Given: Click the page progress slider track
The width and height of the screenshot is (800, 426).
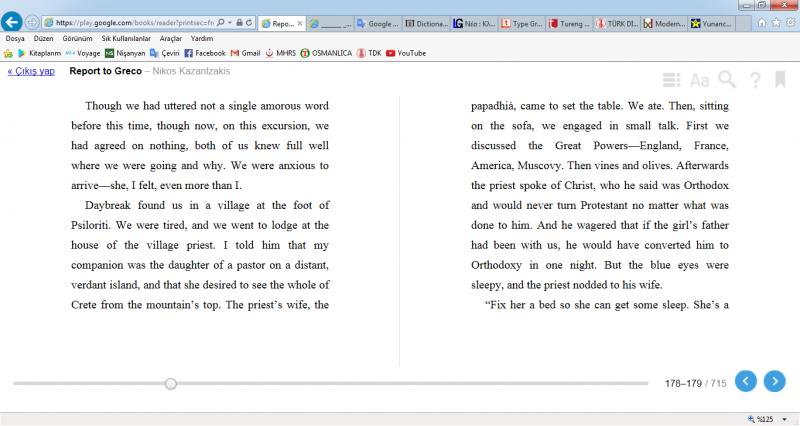Looking at the screenshot, I should pyautogui.click(x=331, y=383).
